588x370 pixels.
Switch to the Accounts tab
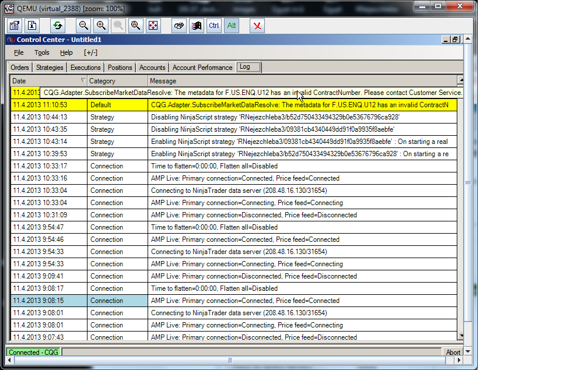(152, 68)
